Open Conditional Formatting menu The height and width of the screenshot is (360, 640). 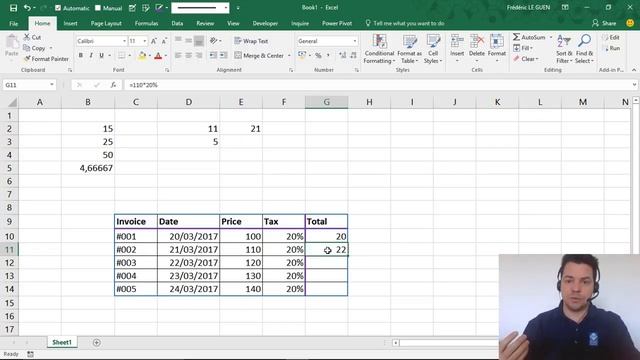pos(379,49)
